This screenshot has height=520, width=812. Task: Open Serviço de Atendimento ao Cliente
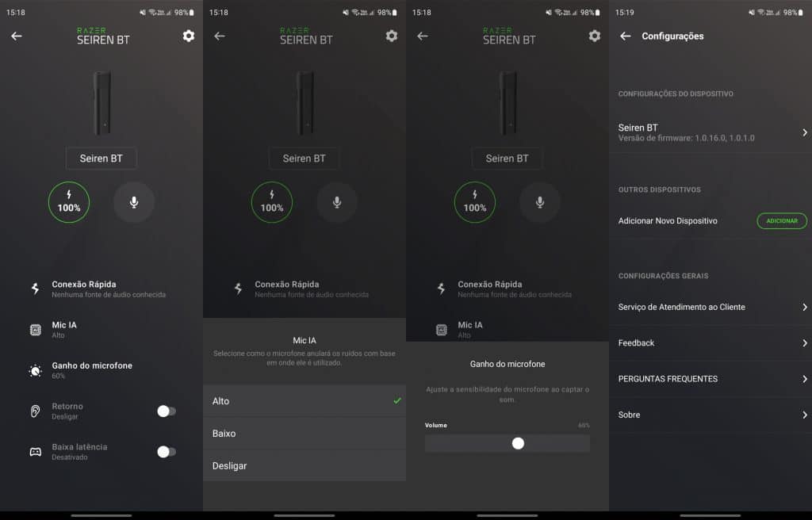tap(710, 307)
